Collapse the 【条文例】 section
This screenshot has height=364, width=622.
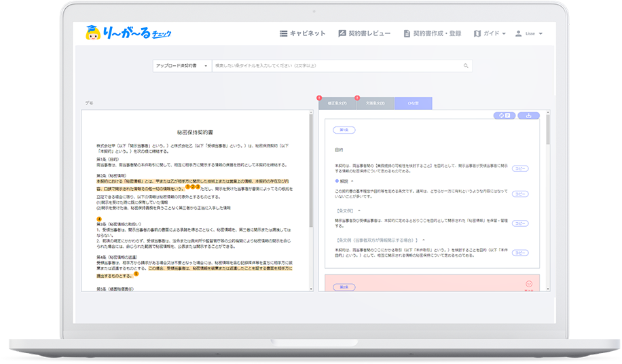point(359,211)
